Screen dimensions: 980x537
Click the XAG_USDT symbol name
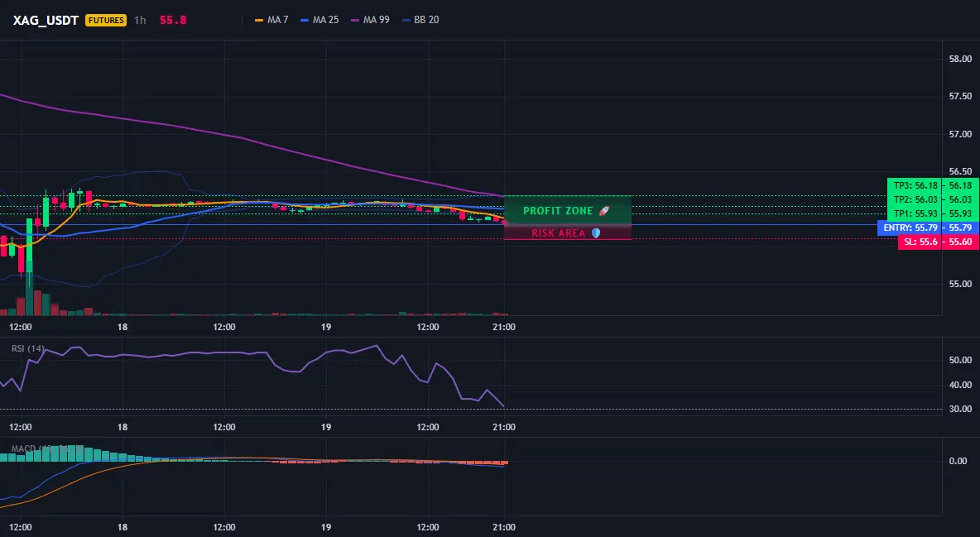(46, 20)
